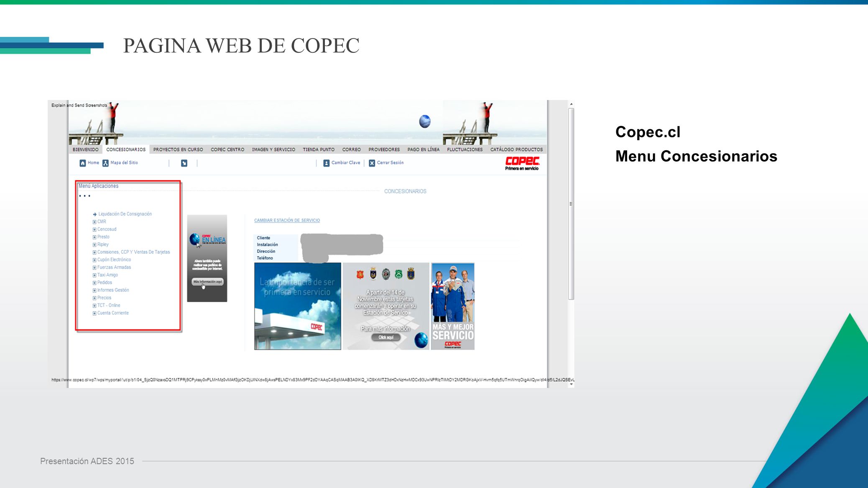Open the Más y Mejor Servicio banner
868x488 pixels.
[452, 306]
